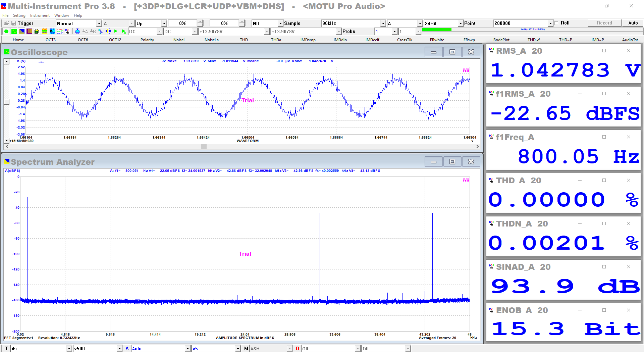Viewport: 644px width, 352px height.
Task: Enable the Roll checkbox
Action: pyautogui.click(x=557, y=23)
